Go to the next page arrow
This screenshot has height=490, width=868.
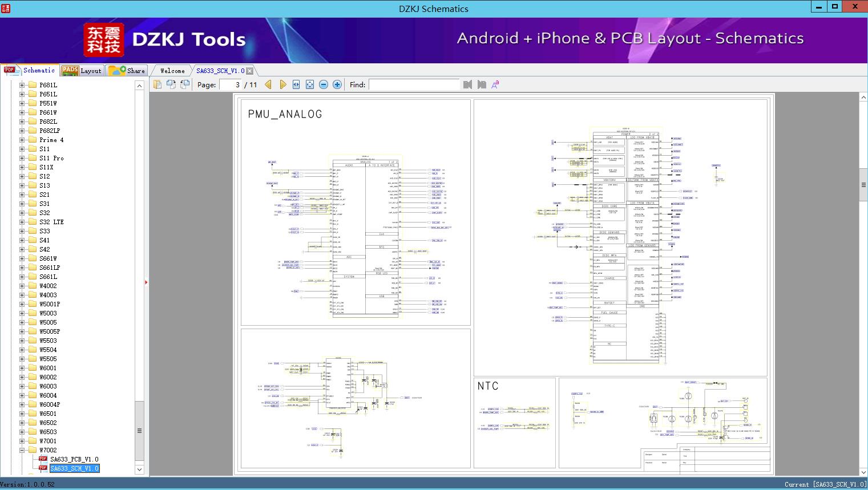[x=282, y=84]
